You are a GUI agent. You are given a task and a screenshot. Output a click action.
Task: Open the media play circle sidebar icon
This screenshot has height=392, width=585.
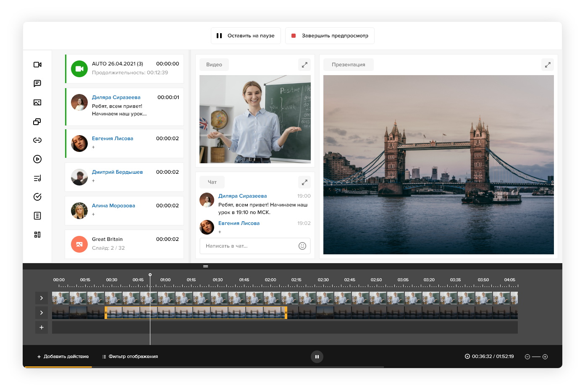point(37,159)
